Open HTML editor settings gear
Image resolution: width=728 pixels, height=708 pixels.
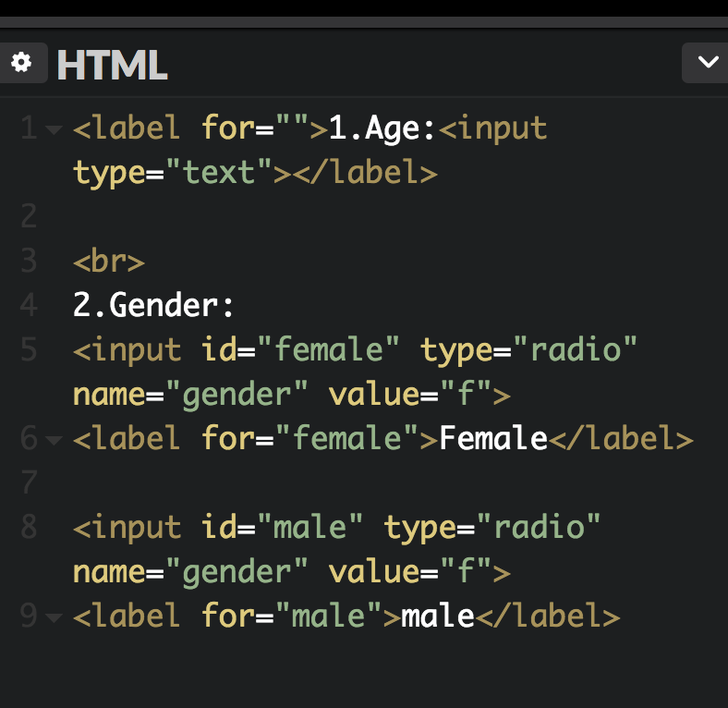(21, 62)
